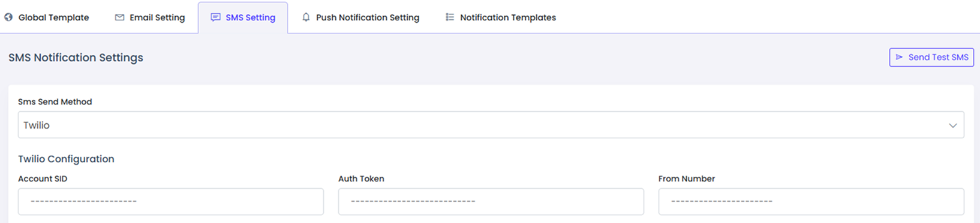The height and width of the screenshot is (223, 980).
Task: Click into the Auth Token field
Action: coord(491,201)
